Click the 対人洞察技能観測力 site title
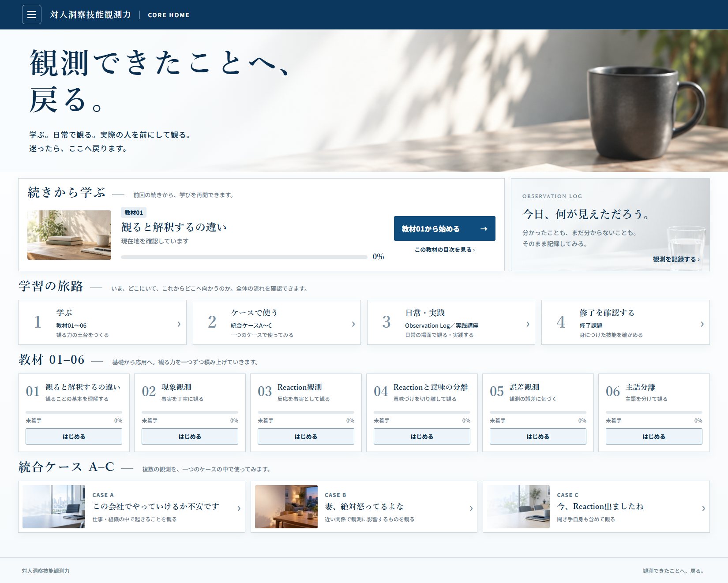728x583 pixels. tap(90, 15)
